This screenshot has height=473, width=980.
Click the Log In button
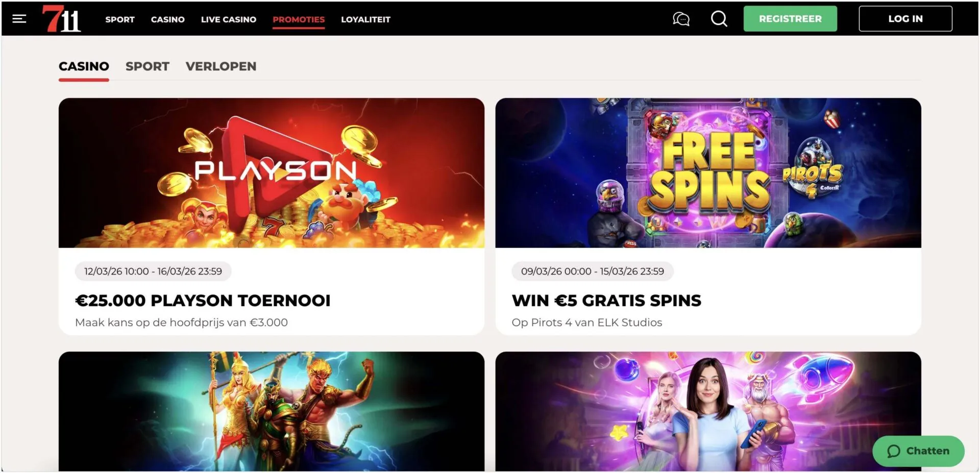point(905,19)
